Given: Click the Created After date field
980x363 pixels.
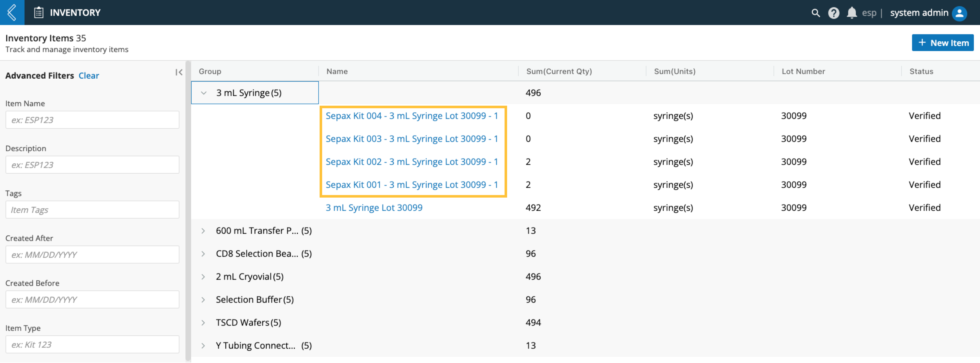Looking at the screenshot, I should click(92, 255).
